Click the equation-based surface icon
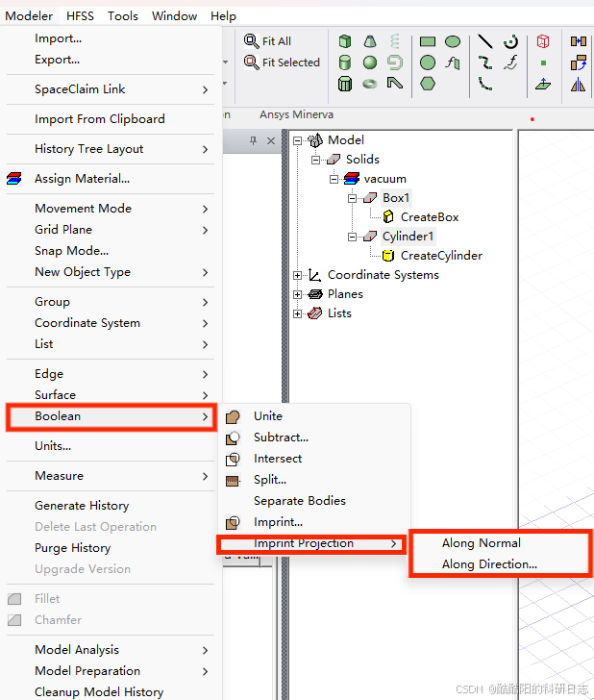This screenshot has width=594, height=700. click(x=453, y=62)
